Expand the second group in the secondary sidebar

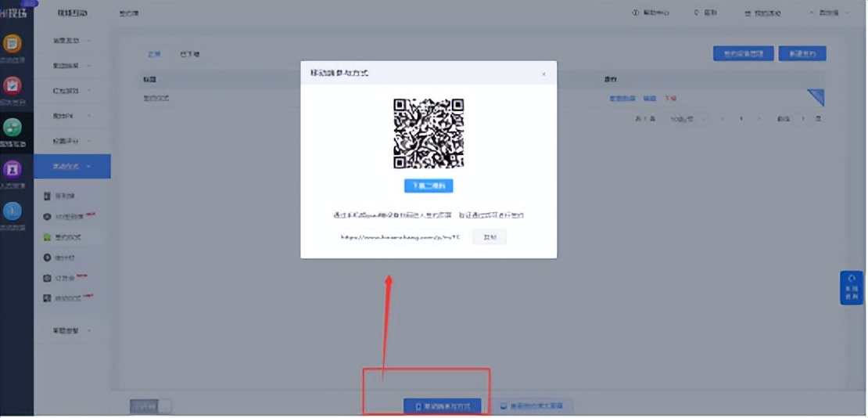pyautogui.click(x=73, y=66)
